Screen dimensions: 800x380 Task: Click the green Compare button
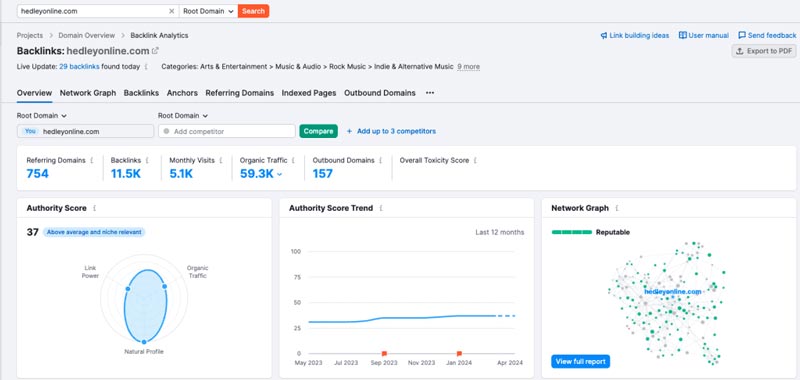(x=318, y=131)
